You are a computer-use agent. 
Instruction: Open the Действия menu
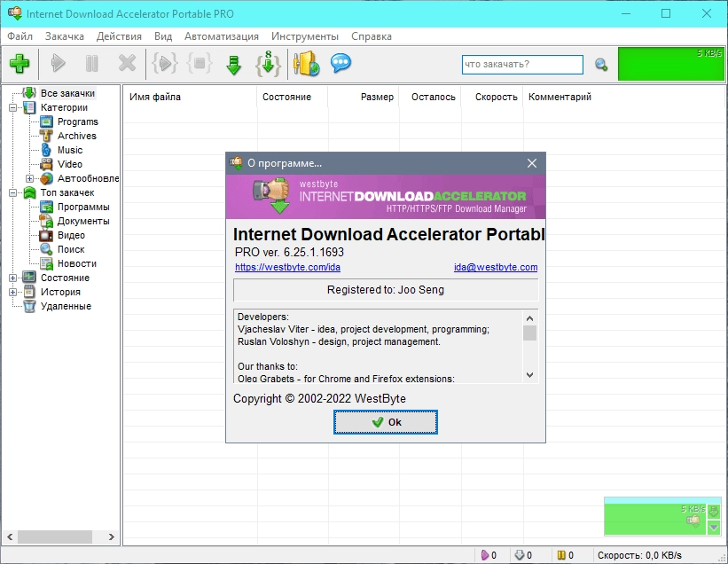point(119,36)
